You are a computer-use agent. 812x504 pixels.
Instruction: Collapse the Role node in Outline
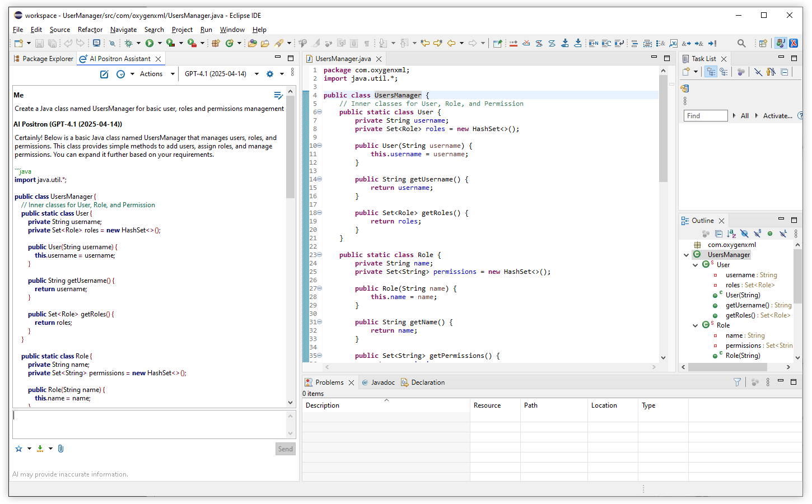pyautogui.click(x=696, y=325)
